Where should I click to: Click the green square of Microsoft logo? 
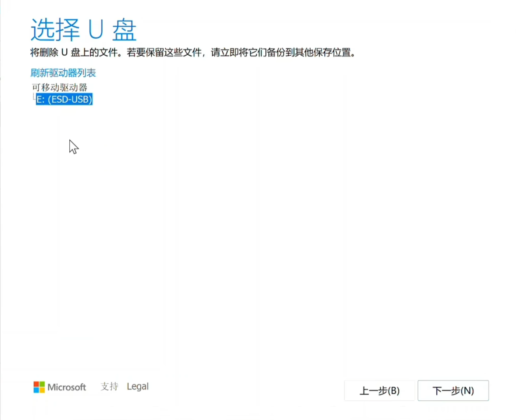42,384
